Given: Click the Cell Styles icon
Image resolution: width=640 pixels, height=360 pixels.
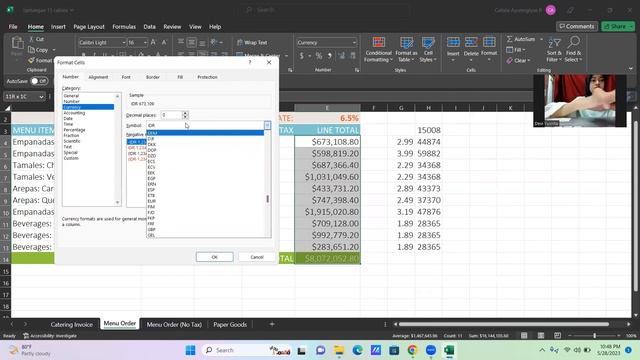Looking at the screenshot, I should pyautogui.click(x=428, y=42).
